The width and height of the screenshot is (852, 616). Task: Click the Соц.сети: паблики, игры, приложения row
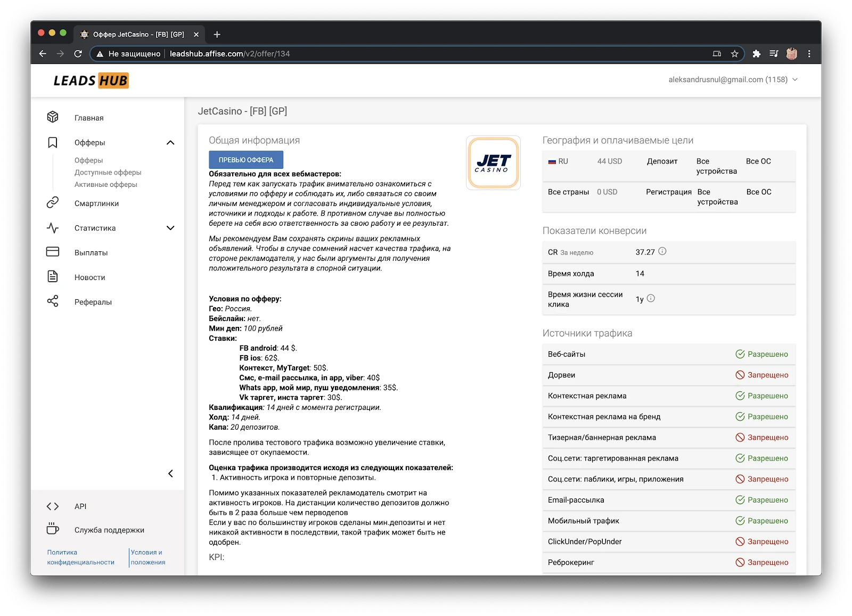(x=669, y=479)
